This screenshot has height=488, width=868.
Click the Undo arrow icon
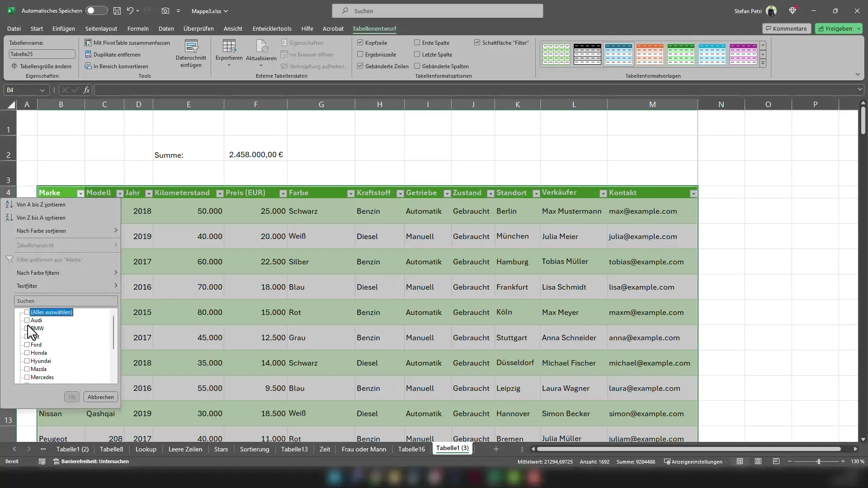click(x=130, y=10)
